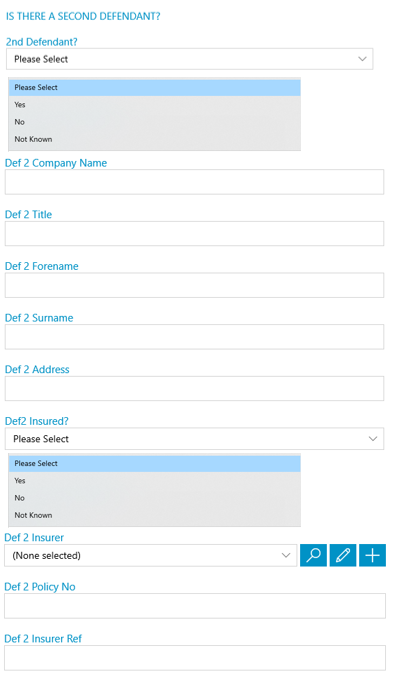Click the plus add icon beside Def 2 Insurer

click(372, 555)
